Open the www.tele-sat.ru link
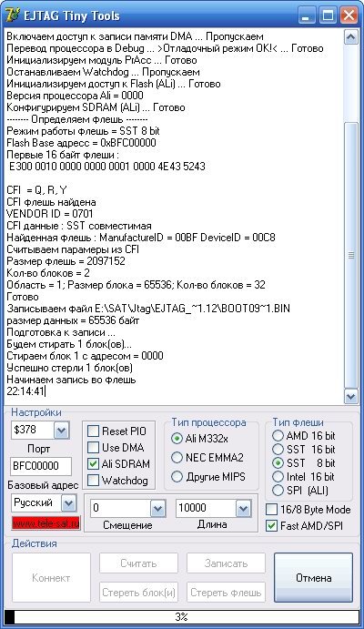This screenshot has width=364, height=629. point(45,523)
